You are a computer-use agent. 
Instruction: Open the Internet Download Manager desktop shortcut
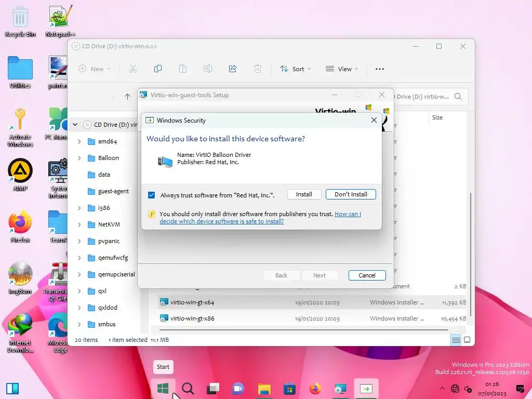click(20, 332)
